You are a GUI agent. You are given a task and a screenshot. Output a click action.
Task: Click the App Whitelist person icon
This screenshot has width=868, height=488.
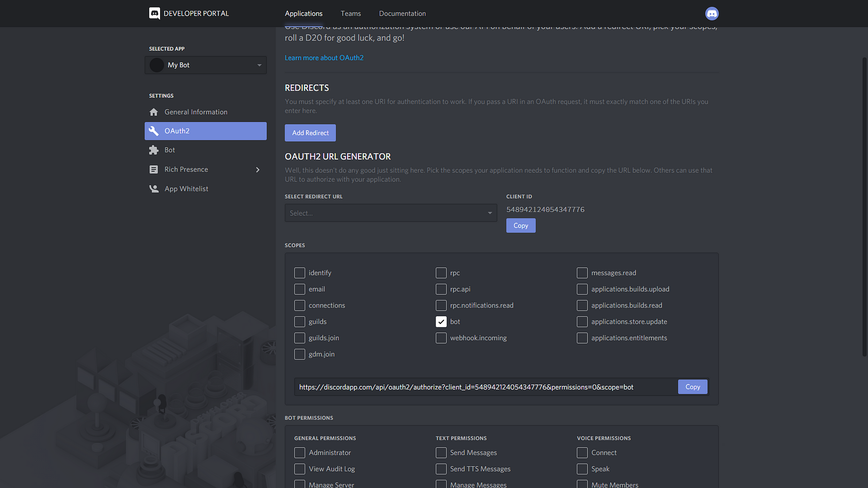[153, 189]
